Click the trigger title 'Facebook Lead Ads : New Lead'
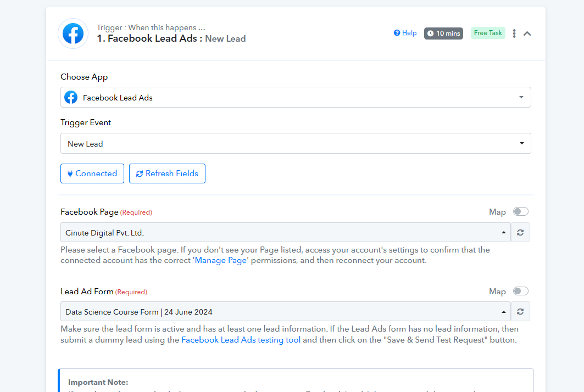 [x=171, y=38]
